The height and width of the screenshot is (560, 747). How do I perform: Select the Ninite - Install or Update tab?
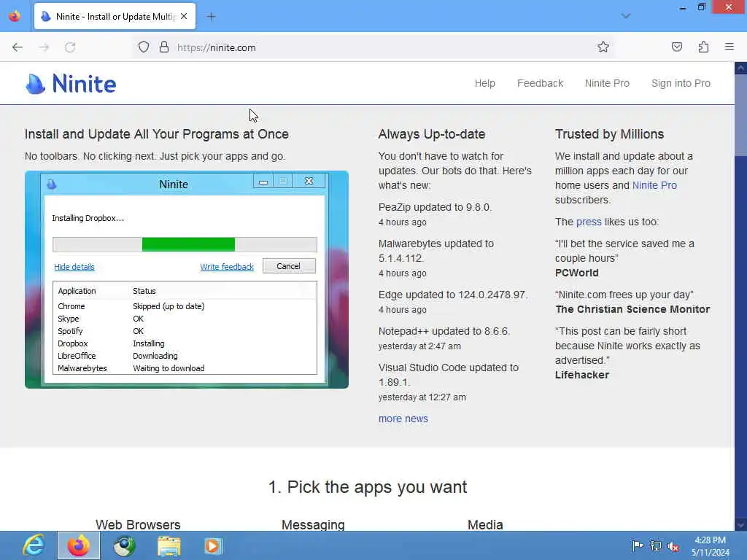pos(115,17)
